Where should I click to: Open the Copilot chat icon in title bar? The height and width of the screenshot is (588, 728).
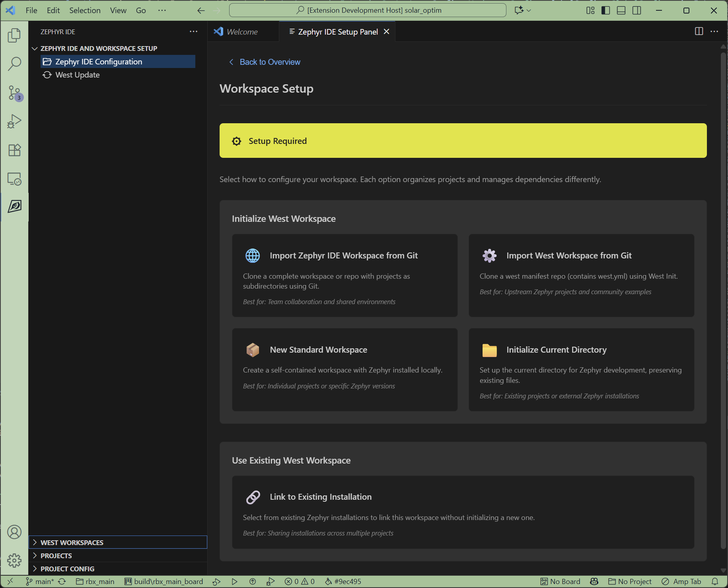tap(519, 10)
